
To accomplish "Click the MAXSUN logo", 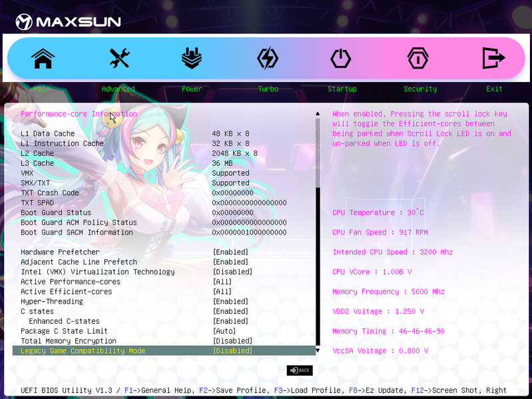I will coord(68,22).
